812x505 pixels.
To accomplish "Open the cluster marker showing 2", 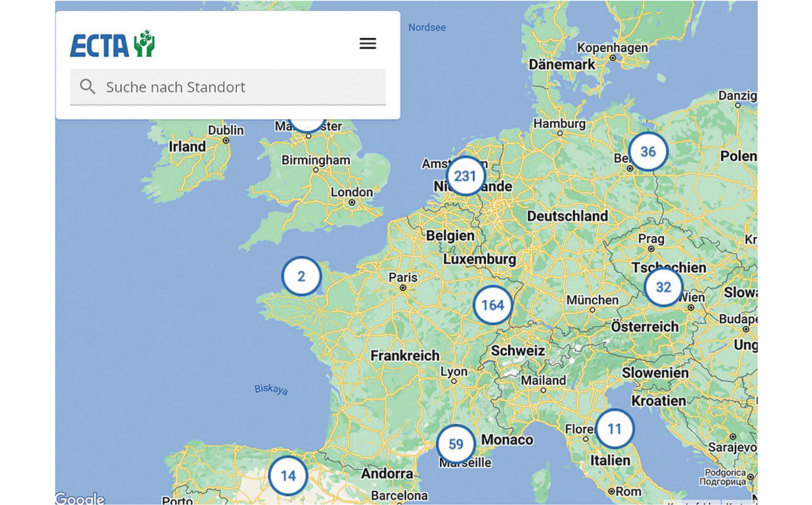I will (301, 276).
